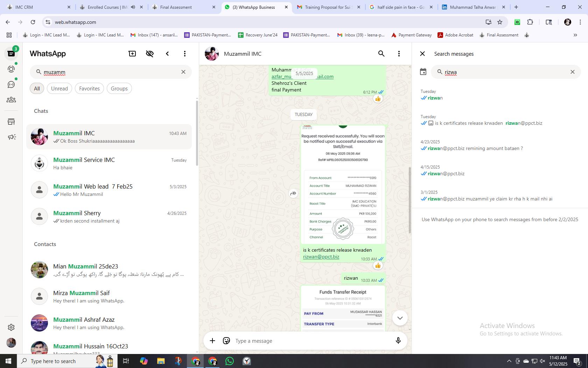Forward the payment receipt image

293,193
